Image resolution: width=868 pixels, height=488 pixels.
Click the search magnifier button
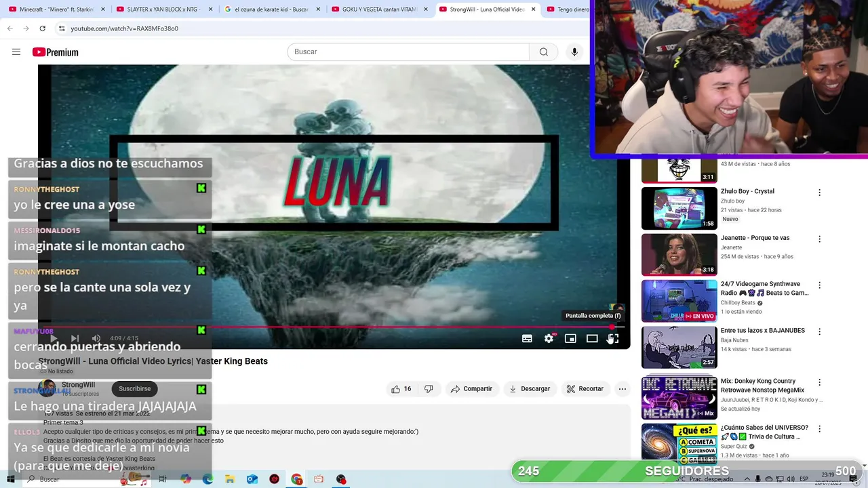click(x=544, y=52)
